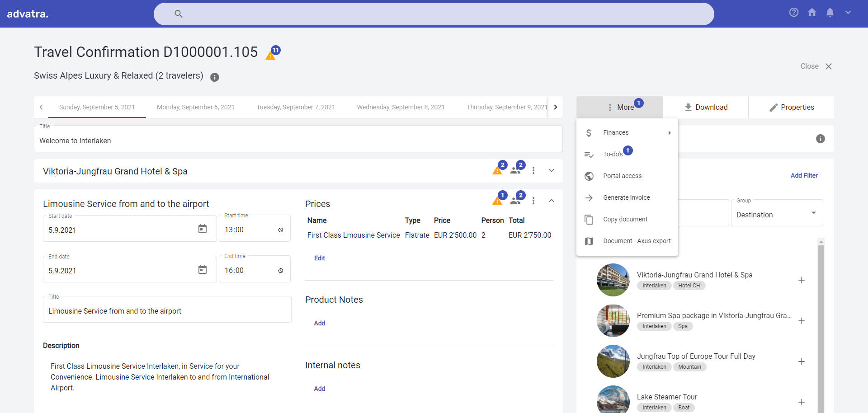Viewport: 868px width, 413px height.
Task: Switch to Thursday, September 9, 2021 tab
Action: [x=506, y=107]
